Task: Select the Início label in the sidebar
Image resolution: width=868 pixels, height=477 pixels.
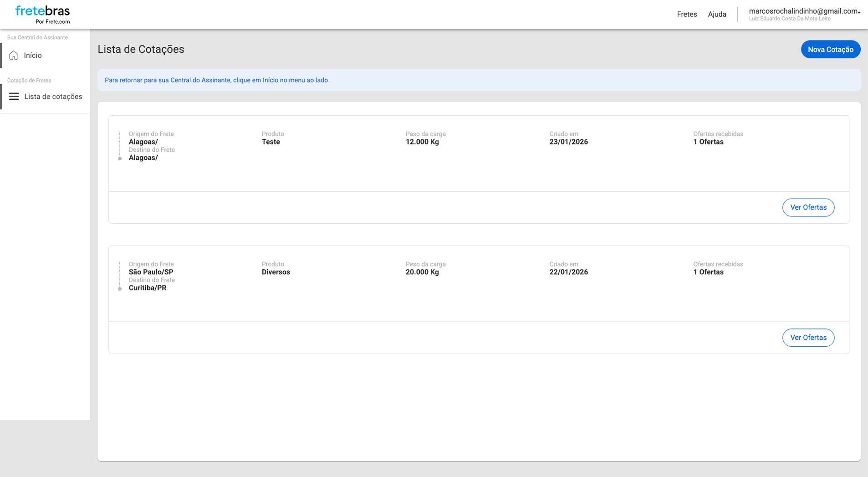Action: point(33,56)
